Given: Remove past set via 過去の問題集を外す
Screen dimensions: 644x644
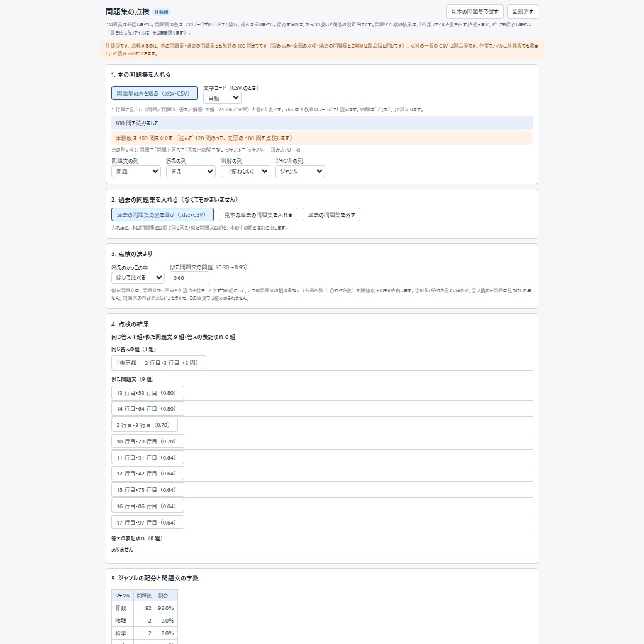Looking at the screenshot, I should coord(331,214).
